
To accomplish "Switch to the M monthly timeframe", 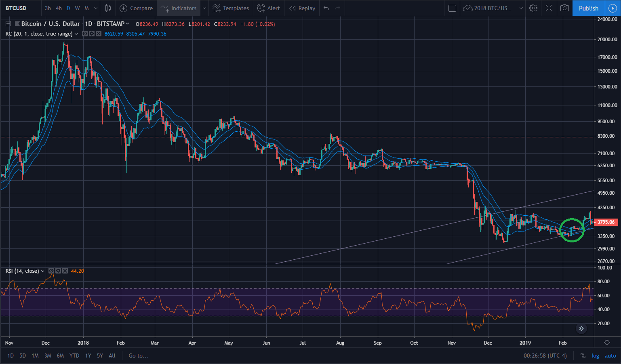I will (x=86, y=8).
